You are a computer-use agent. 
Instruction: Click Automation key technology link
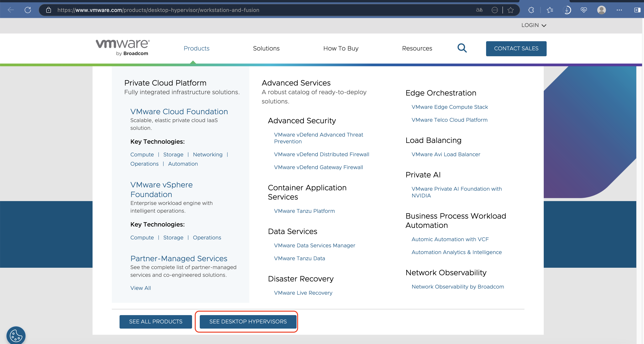[x=183, y=164]
